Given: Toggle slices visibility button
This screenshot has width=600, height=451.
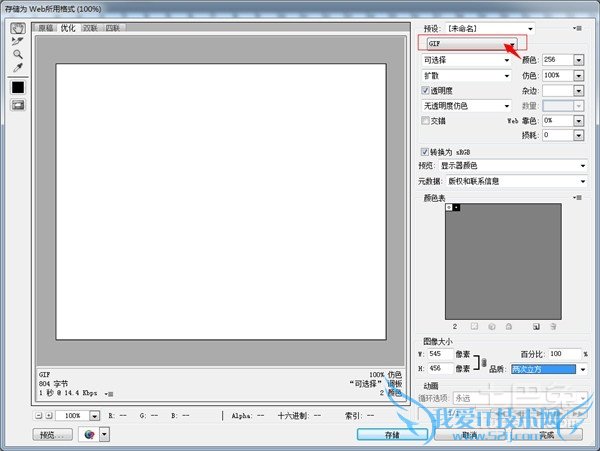Looking at the screenshot, I should 18,105.
